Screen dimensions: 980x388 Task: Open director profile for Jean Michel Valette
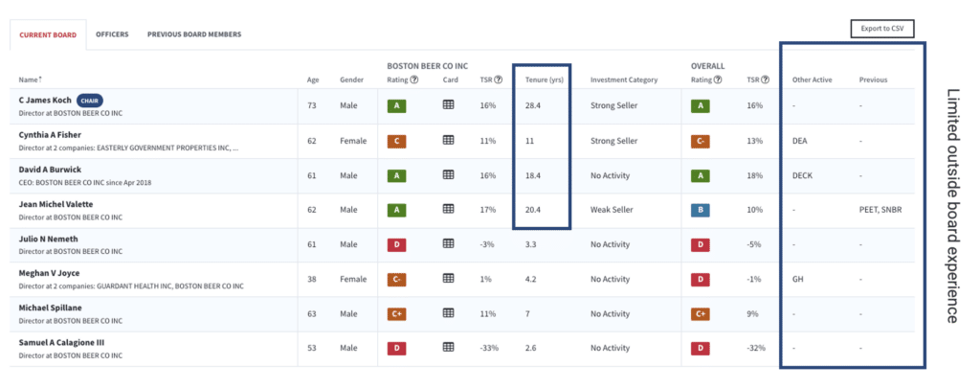56,204
